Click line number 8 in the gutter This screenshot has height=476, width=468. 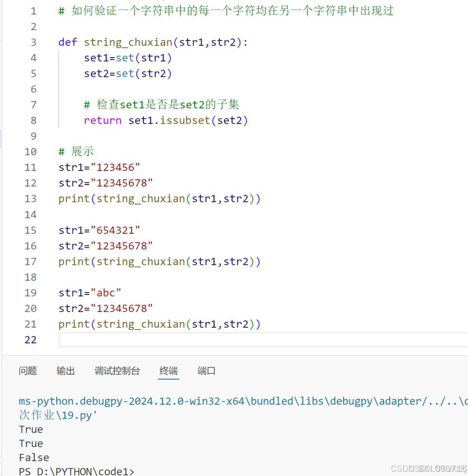point(34,120)
